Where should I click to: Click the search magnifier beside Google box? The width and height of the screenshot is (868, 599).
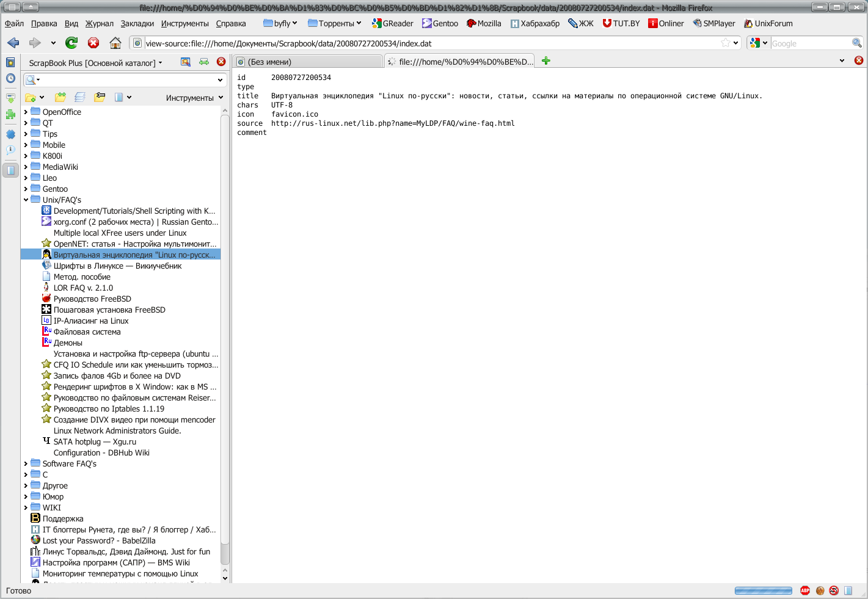(857, 43)
